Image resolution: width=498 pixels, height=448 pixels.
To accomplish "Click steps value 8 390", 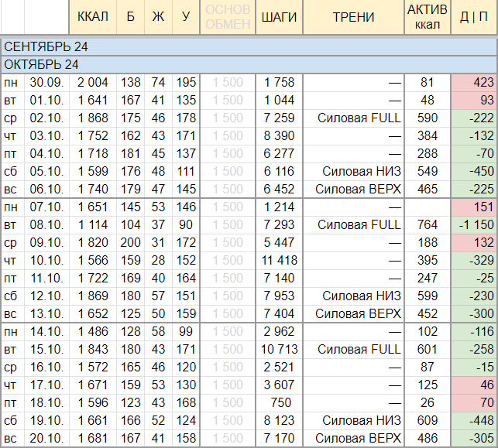I will [279, 136].
